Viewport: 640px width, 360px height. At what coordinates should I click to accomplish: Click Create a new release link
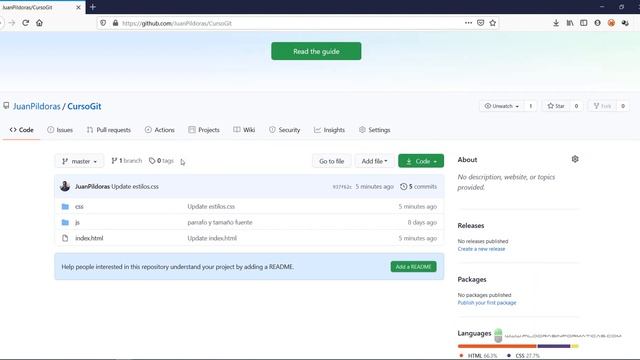(x=481, y=249)
